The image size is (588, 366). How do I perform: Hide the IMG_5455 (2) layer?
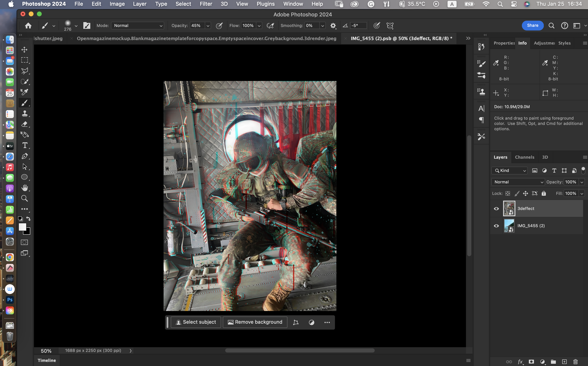click(496, 226)
